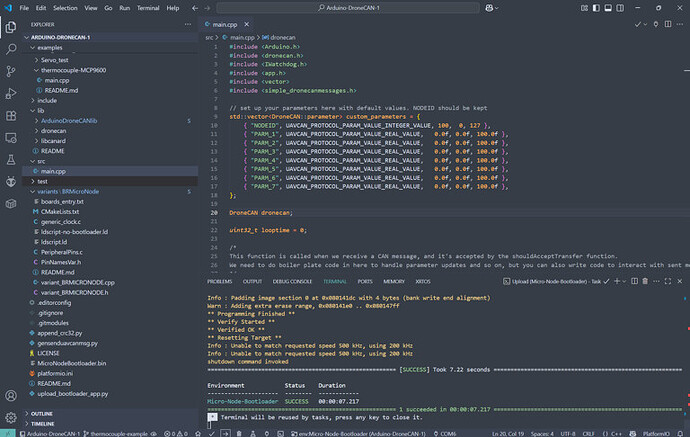Open the Source Control view
The width and height of the screenshot is (690, 437).
point(11,71)
